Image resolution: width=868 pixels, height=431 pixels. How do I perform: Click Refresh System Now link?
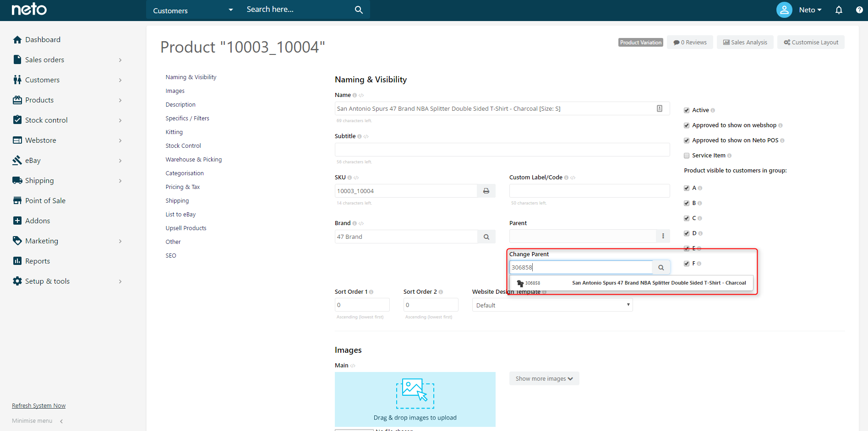[x=39, y=406]
